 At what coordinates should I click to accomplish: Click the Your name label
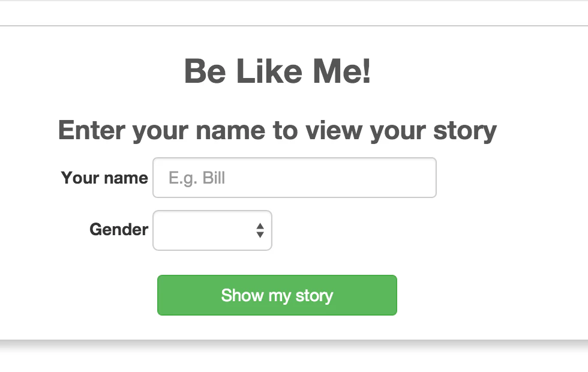pos(104,178)
